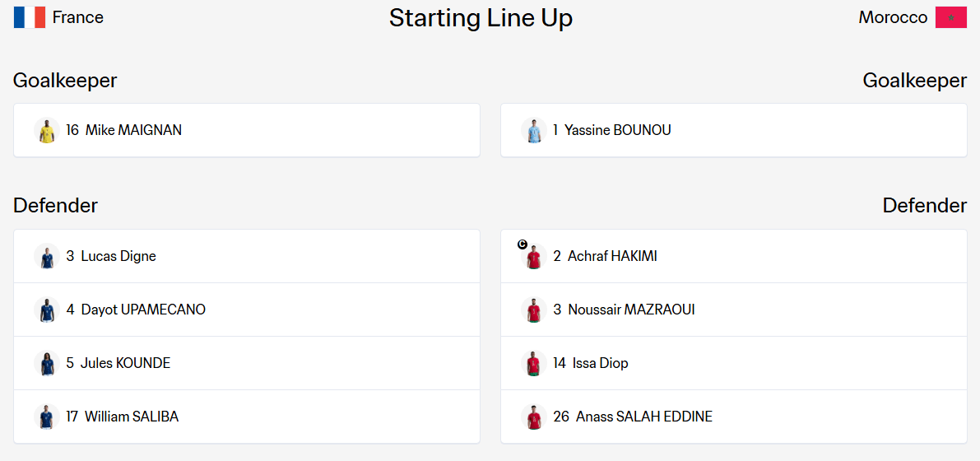Screen dimensions: 980x461
Task: Select the Issa Diop name text
Action: 601,363
